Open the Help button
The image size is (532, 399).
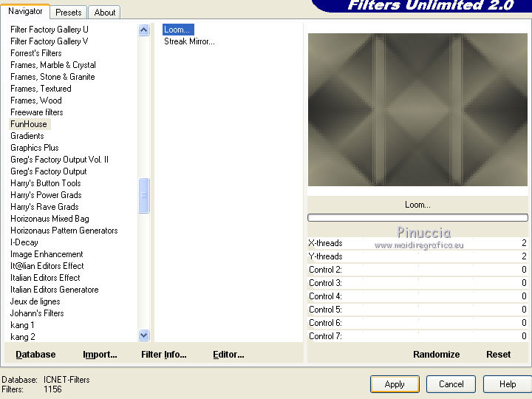(x=507, y=384)
